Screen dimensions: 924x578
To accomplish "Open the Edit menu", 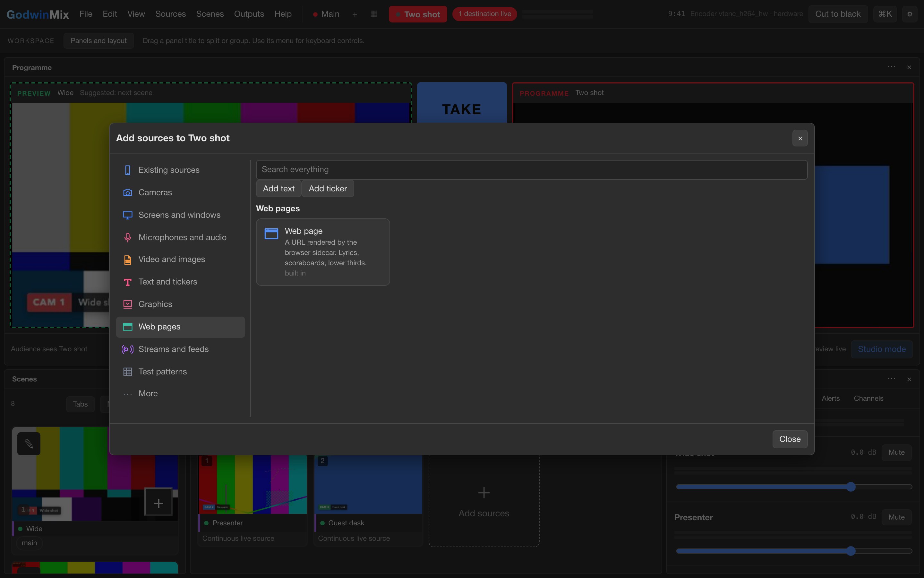I will click(x=110, y=14).
